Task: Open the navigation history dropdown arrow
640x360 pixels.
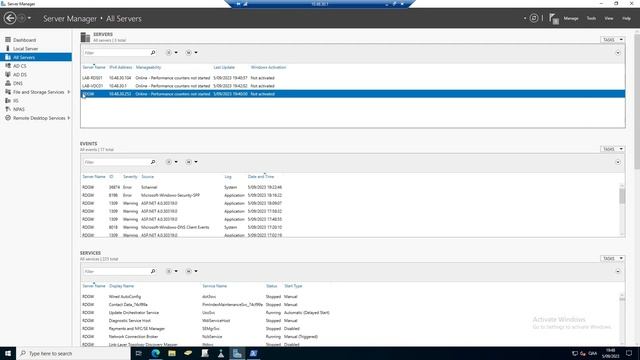Action: [x=29, y=18]
